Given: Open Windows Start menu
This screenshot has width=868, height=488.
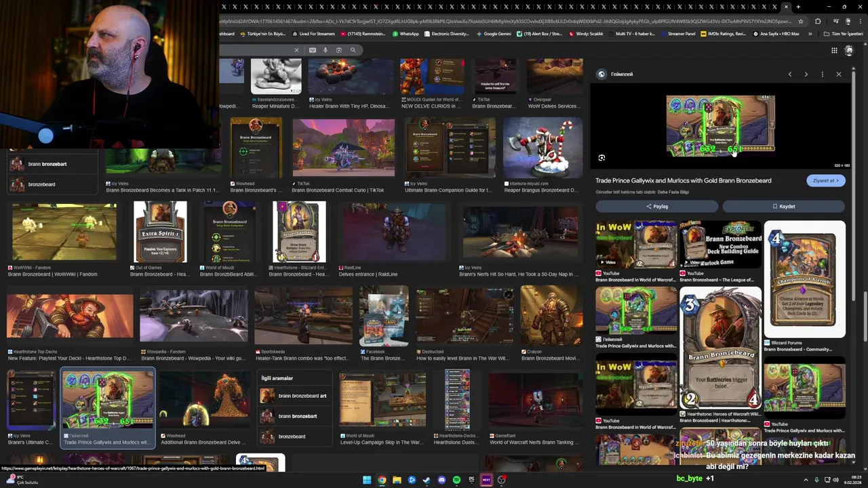Looking at the screenshot, I should tap(367, 480).
